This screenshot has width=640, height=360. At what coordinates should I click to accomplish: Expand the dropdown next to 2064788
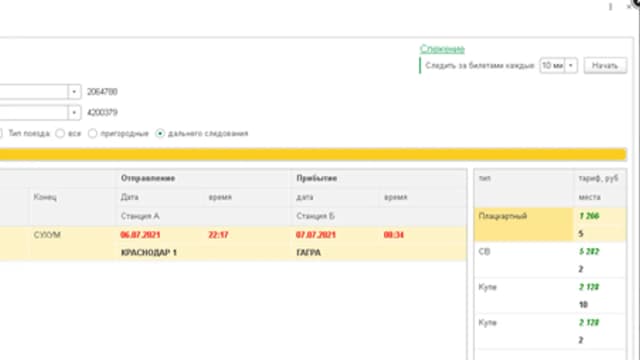click(x=74, y=91)
